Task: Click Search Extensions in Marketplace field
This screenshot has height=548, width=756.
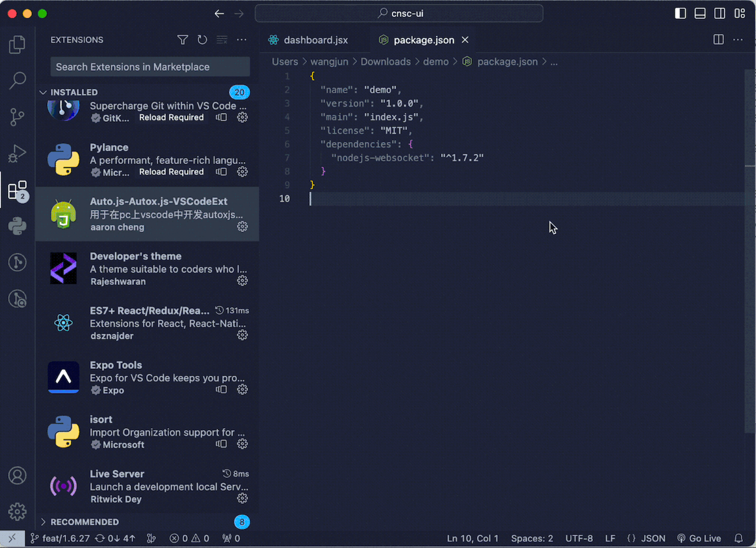Action: [150, 67]
